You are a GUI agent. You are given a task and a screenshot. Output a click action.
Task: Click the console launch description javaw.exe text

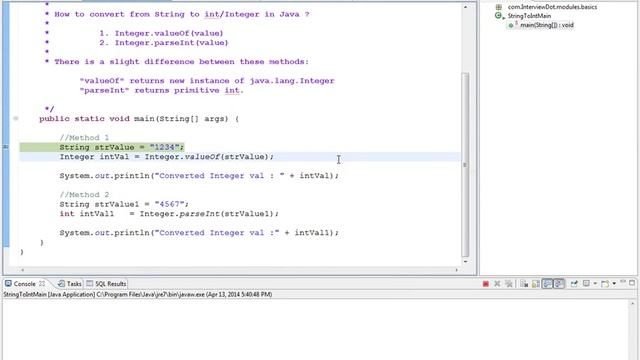tap(138, 294)
